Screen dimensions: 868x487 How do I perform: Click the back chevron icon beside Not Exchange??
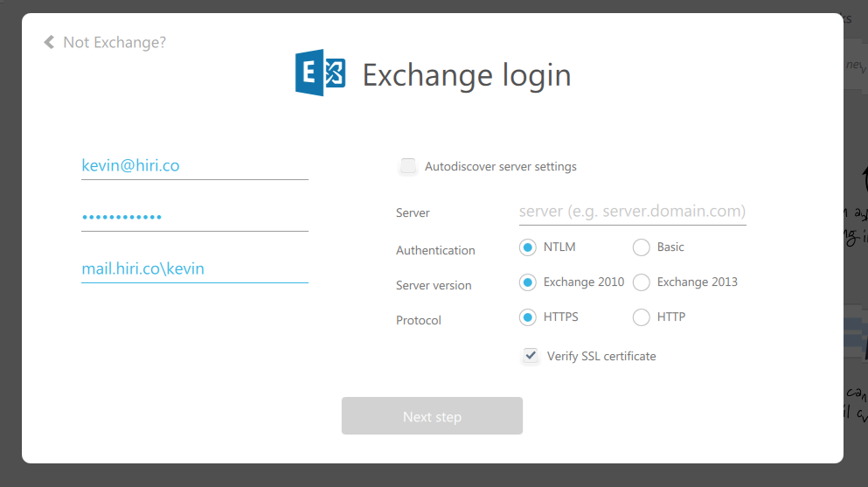pos(49,42)
